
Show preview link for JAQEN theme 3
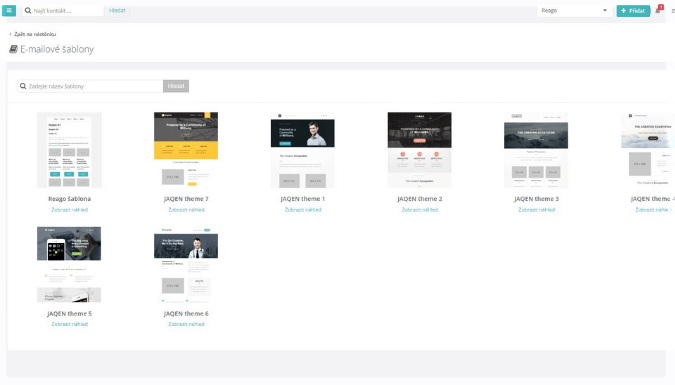pos(536,210)
